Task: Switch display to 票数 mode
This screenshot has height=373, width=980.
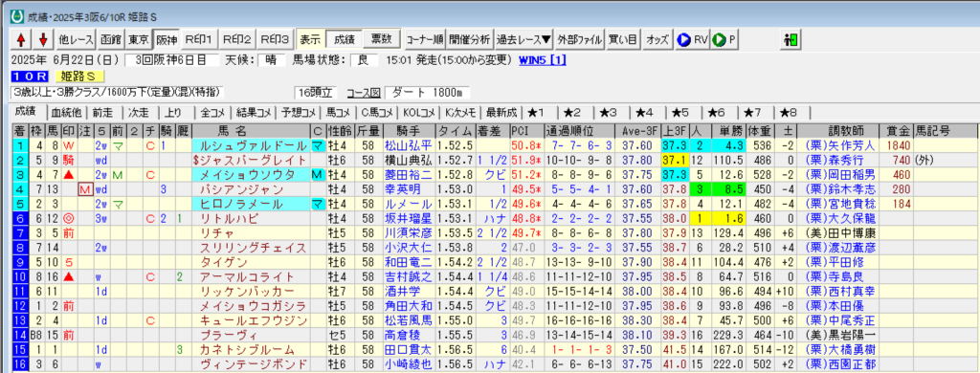Action: tap(381, 39)
